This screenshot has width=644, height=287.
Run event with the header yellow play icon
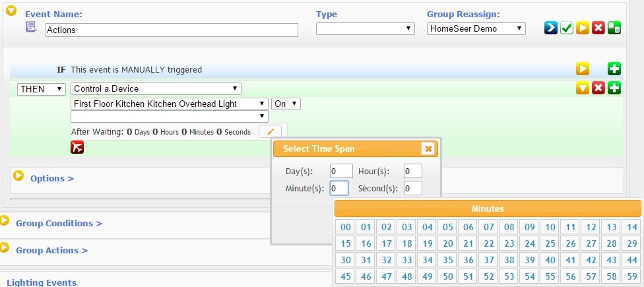[583, 28]
